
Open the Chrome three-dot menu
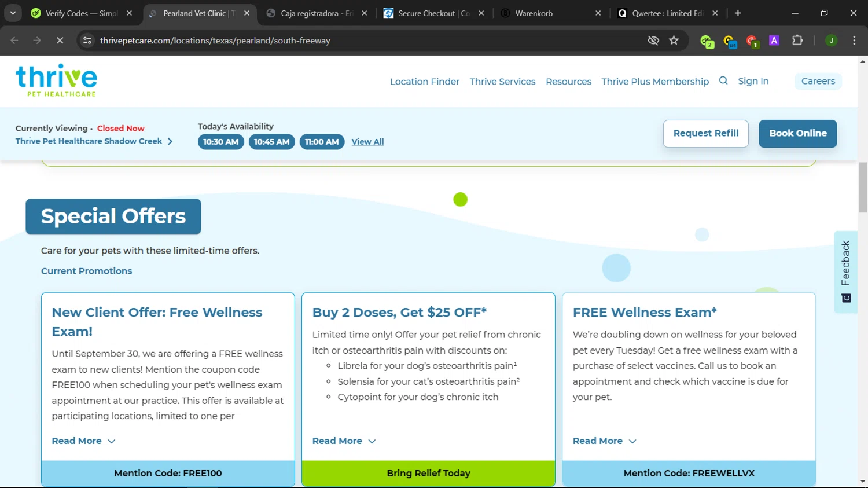click(854, 41)
